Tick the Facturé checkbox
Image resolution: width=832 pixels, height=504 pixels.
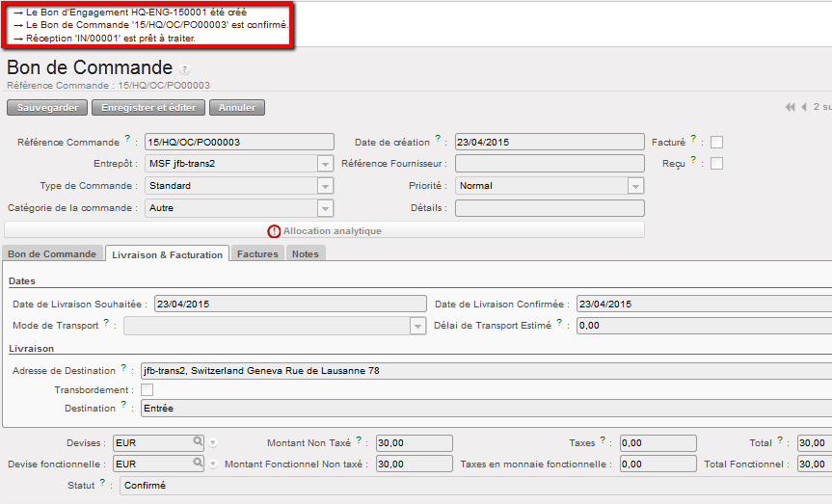tap(716, 143)
